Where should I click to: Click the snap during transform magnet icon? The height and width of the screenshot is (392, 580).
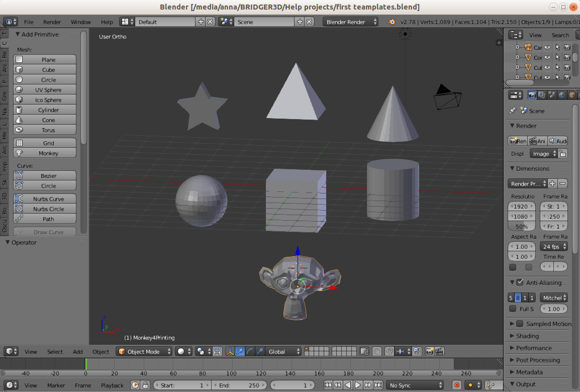click(x=389, y=351)
